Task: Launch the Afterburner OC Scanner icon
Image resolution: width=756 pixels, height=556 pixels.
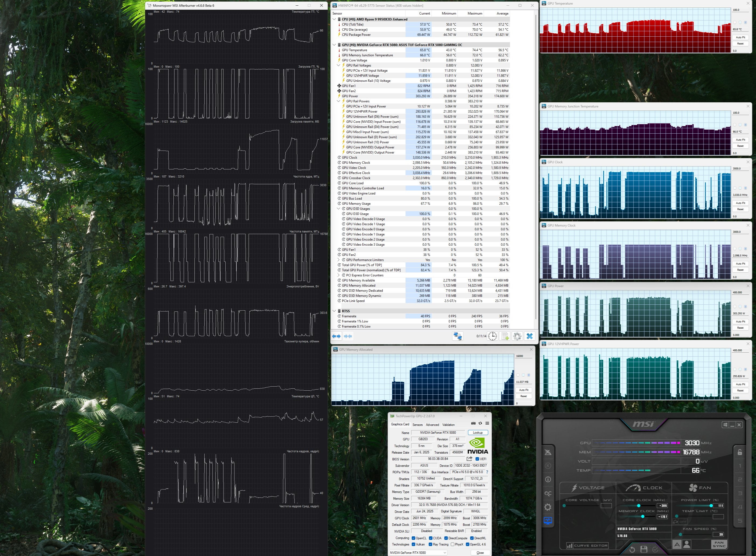Action: (548, 494)
